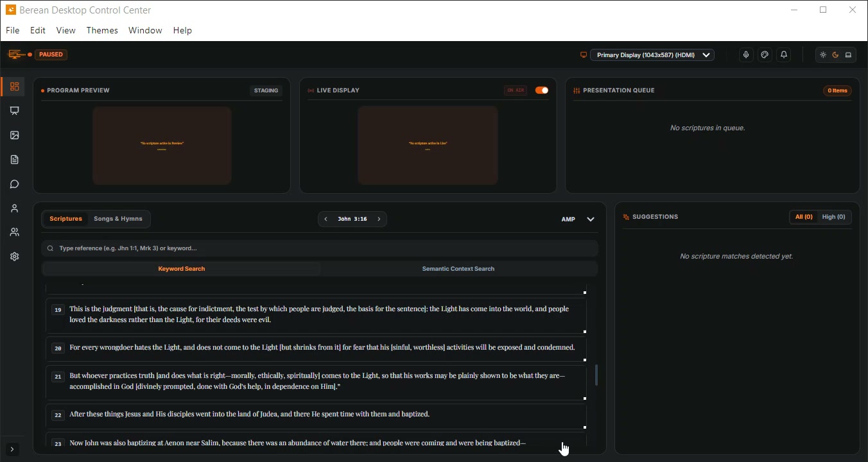Open the document notes sidebar icon
Image resolution: width=868 pixels, height=462 pixels.
click(14, 160)
